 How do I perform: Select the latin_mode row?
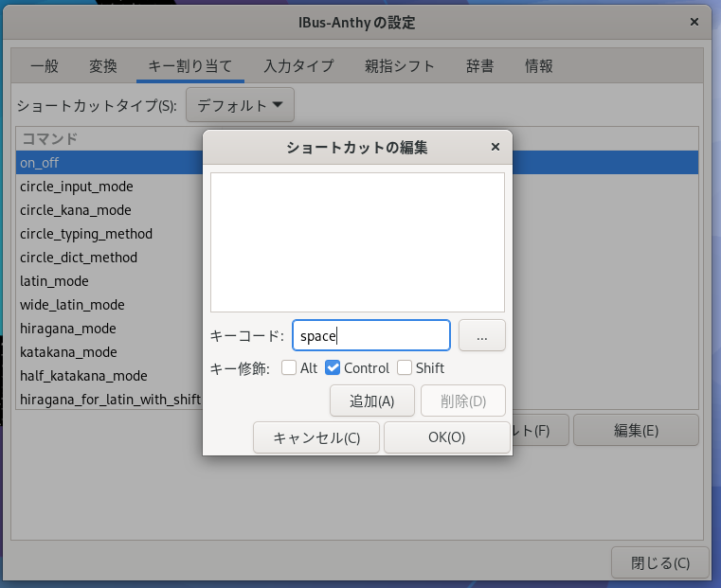click(x=110, y=281)
